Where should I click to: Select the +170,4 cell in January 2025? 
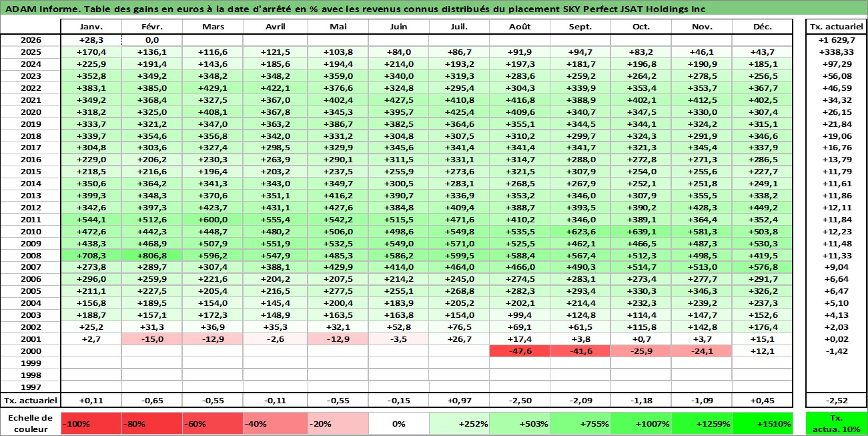click(91, 52)
